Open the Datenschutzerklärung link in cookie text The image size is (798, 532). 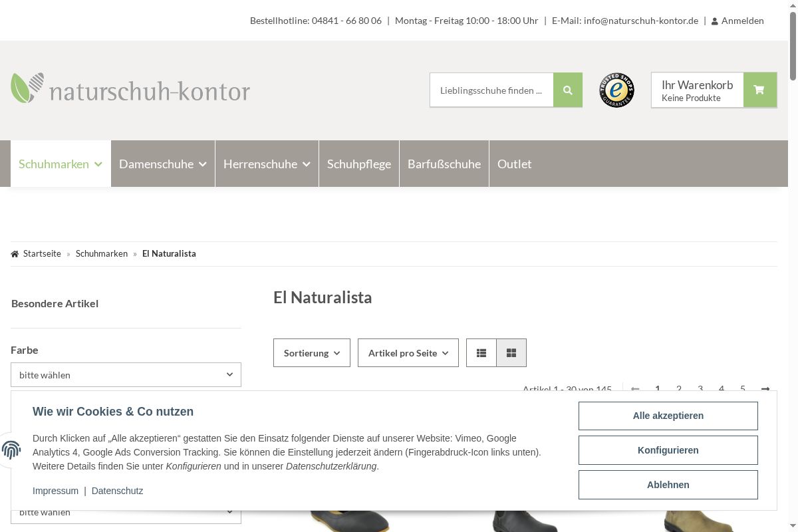[331, 466]
